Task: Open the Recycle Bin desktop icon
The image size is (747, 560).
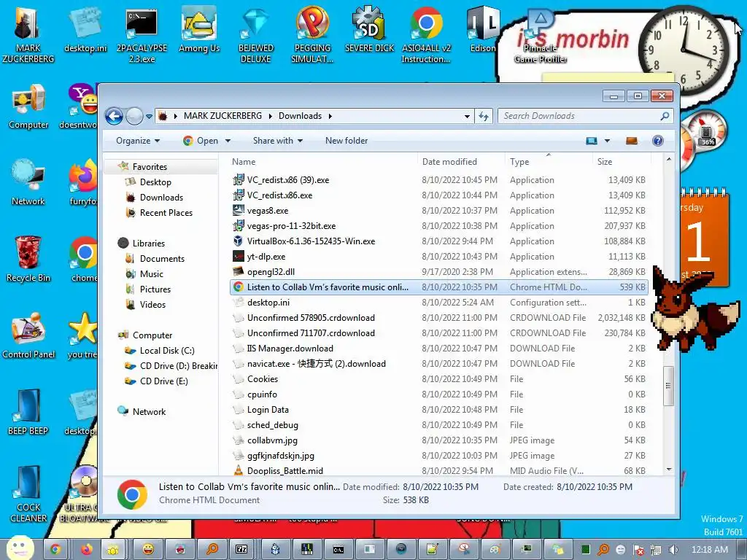Action: pos(28,260)
